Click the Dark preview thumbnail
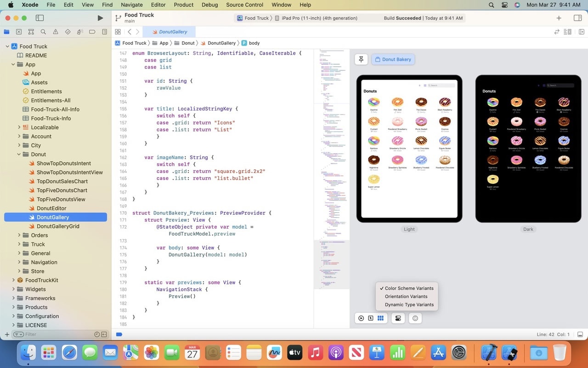588x368 pixels. (x=528, y=149)
